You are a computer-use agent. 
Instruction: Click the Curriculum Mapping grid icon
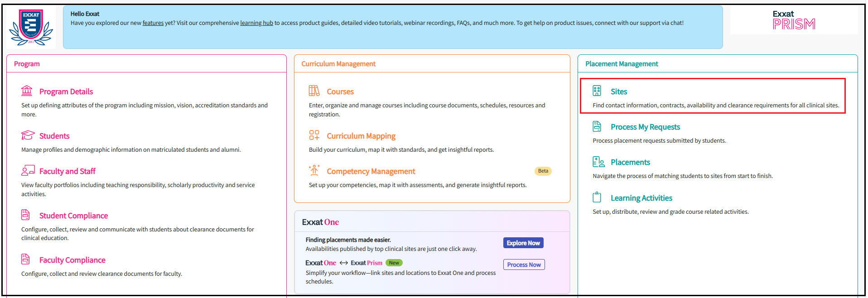click(314, 135)
